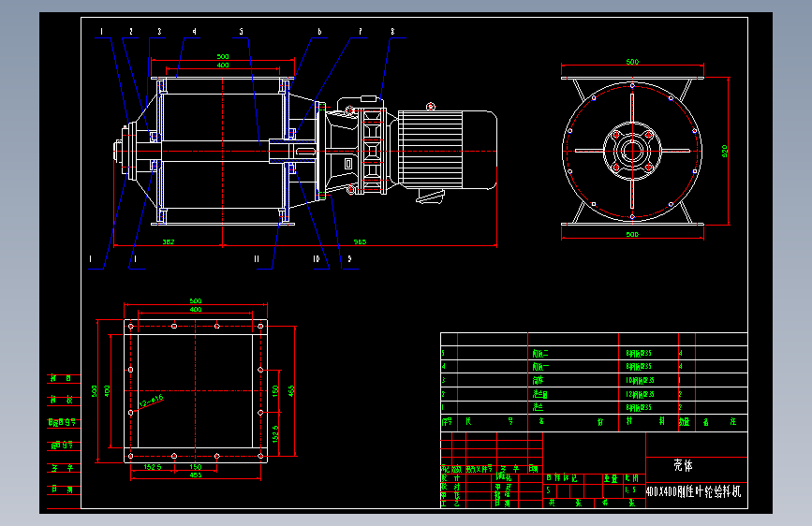Click balloon number 9 below side view
This screenshot has height=526, width=812.
point(349,258)
